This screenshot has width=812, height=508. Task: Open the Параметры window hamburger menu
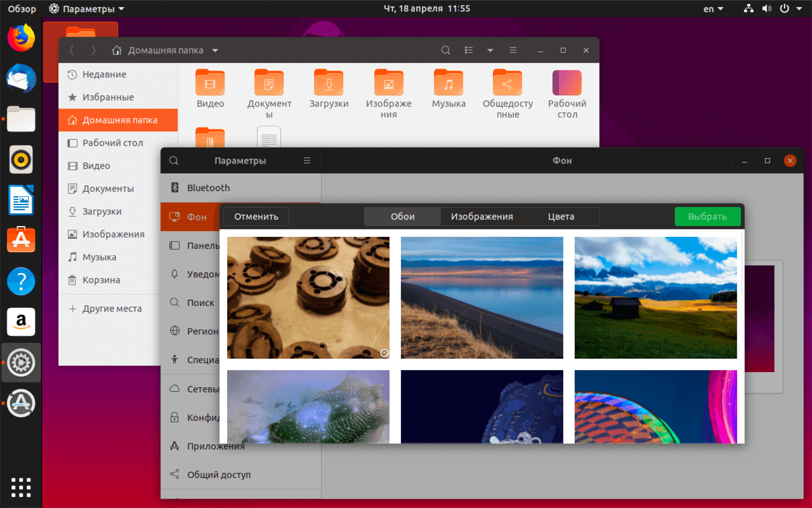click(307, 161)
